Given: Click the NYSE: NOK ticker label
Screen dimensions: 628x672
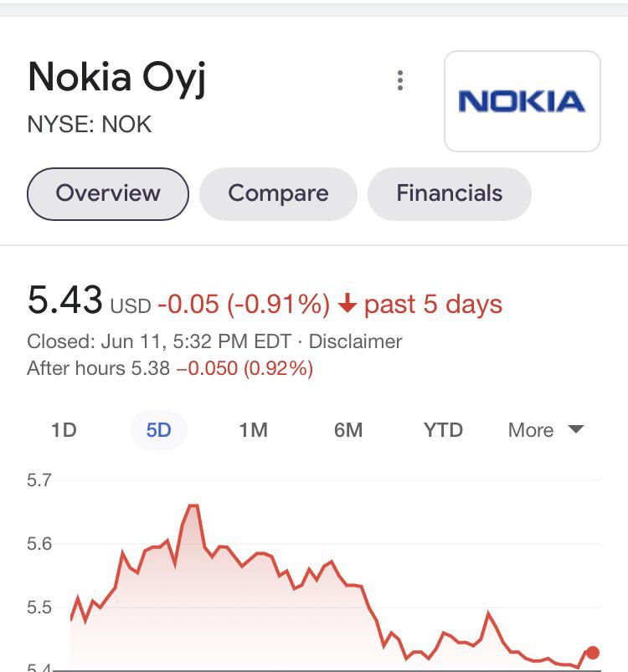Looking at the screenshot, I should click(88, 126).
